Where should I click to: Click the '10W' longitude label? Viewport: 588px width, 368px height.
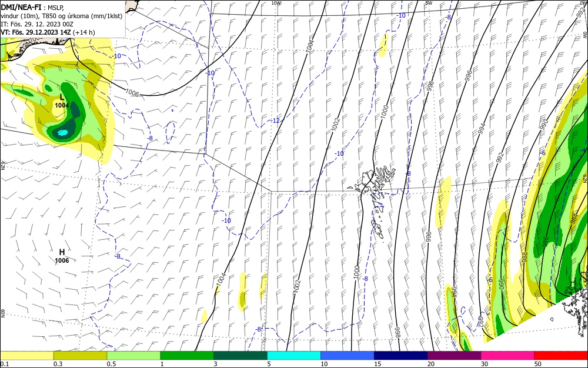[x=276, y=2]
